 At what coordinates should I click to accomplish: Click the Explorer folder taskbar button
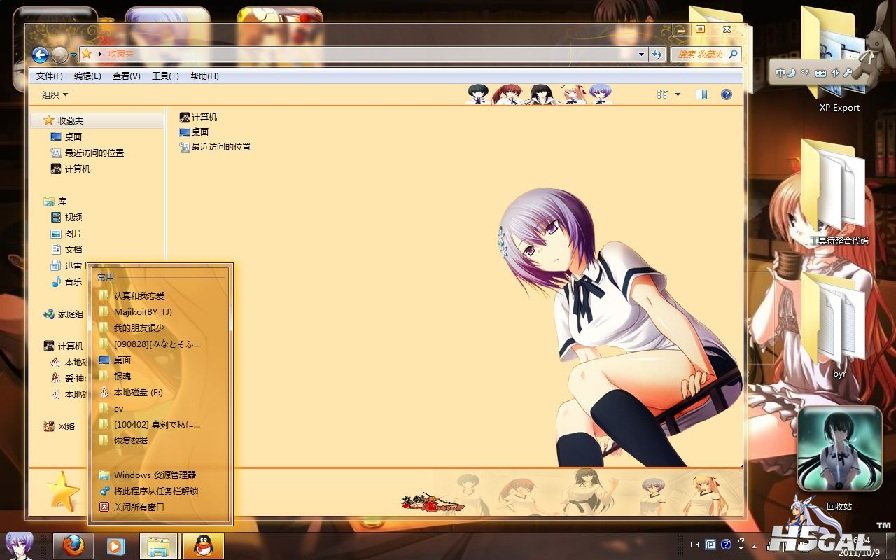pos(159,547)
